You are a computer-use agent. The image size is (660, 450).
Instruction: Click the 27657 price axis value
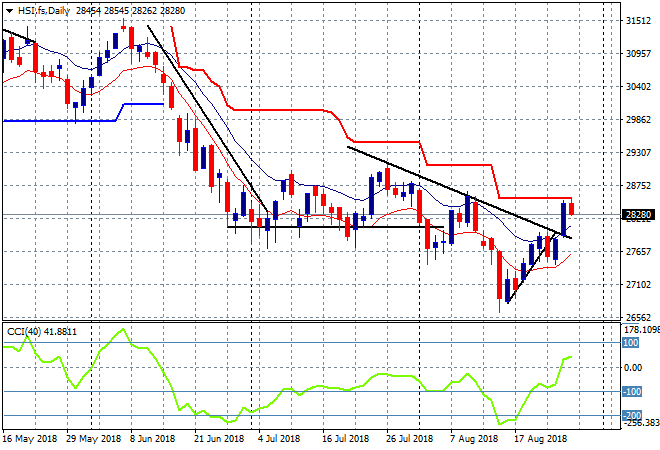pos(638,251)
